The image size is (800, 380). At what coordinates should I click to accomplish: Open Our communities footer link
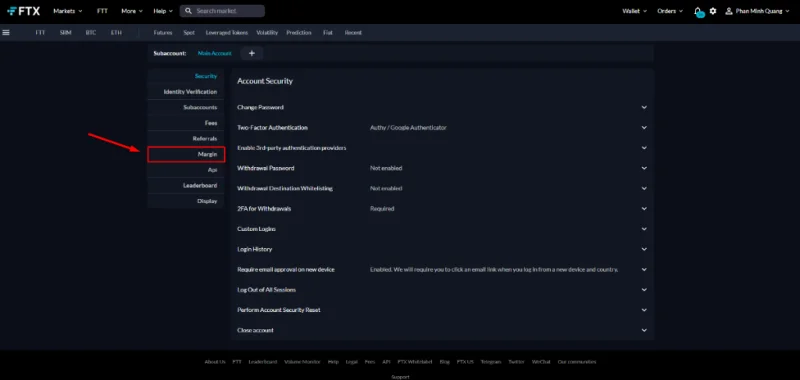pos(577,362)
